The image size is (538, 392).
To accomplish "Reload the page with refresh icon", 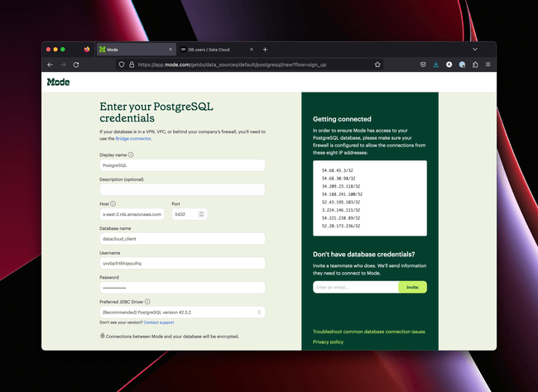I will [x=76, y=65].
